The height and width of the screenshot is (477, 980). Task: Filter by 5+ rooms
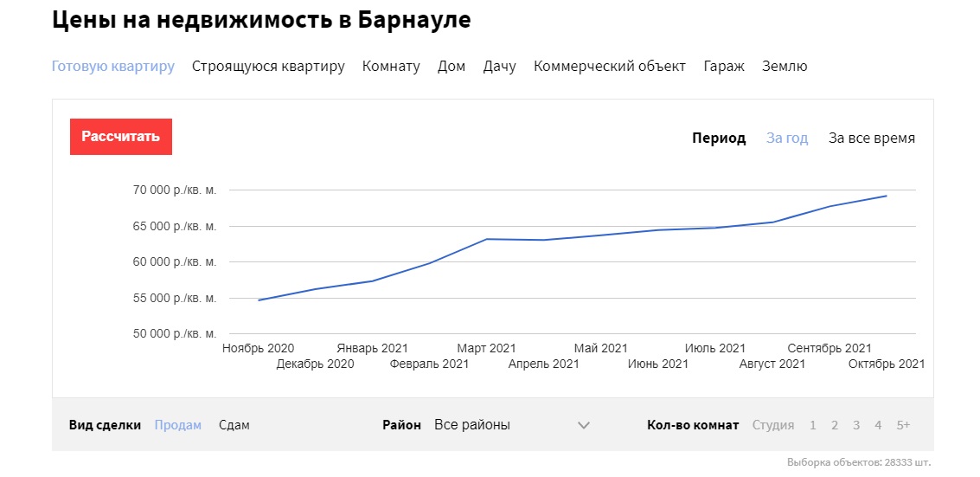[x=903, y=425]
